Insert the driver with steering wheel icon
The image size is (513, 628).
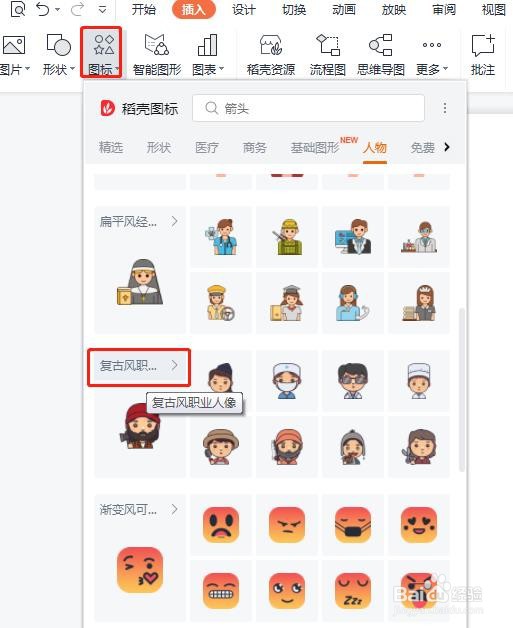221,302
